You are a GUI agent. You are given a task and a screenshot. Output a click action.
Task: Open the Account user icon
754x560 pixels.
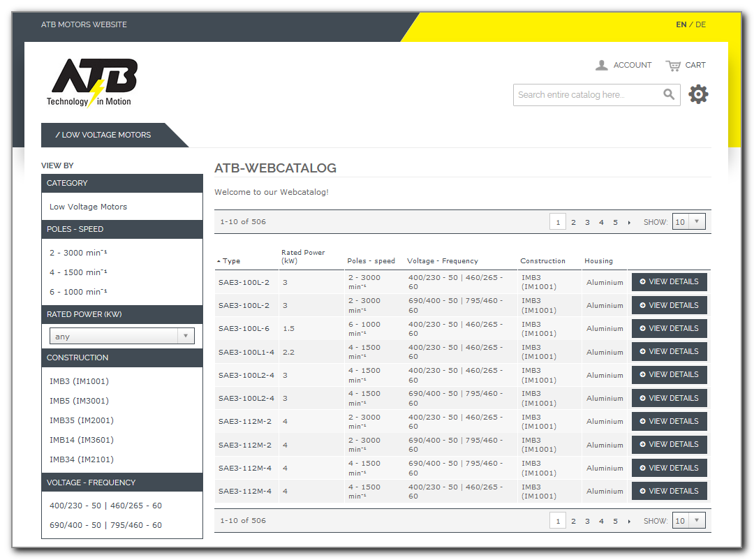(602, 66)
